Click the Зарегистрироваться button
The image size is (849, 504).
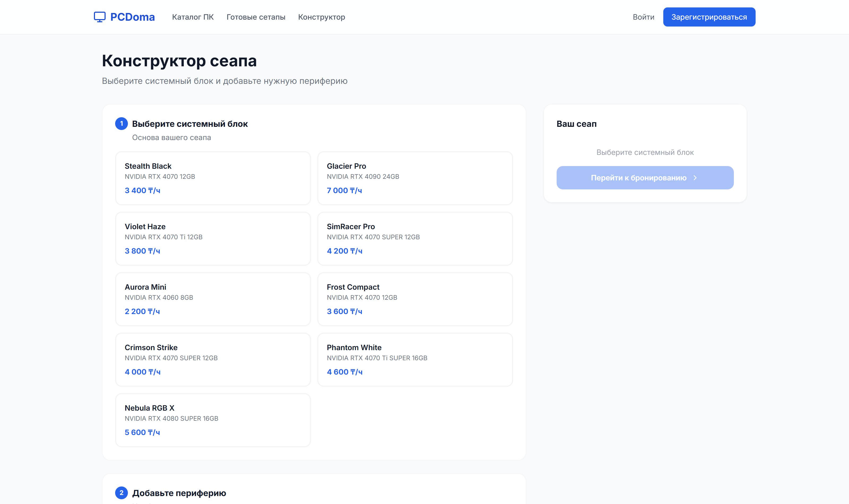coord(709,17)
